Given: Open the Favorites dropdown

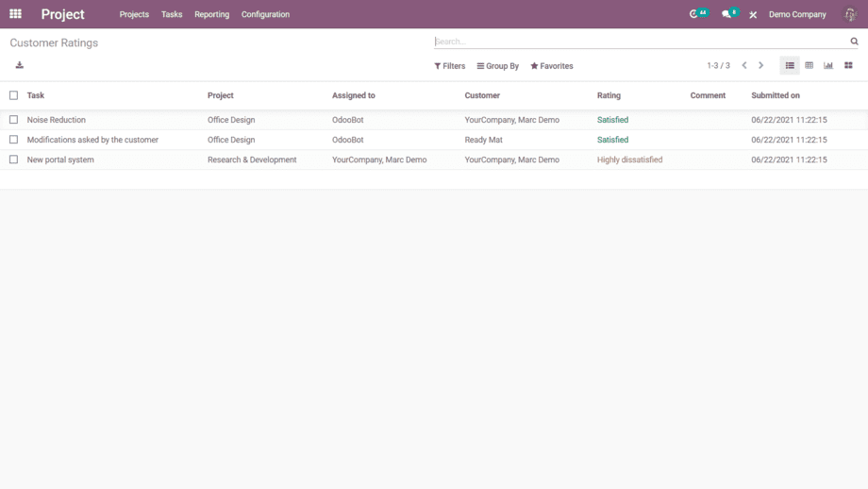Looking at the screenshot, I should (551, 66).
